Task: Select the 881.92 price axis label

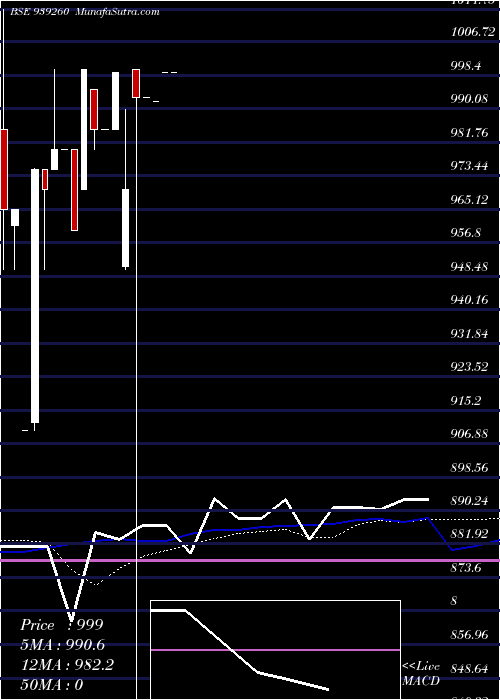Action: (x=469, y=534)
